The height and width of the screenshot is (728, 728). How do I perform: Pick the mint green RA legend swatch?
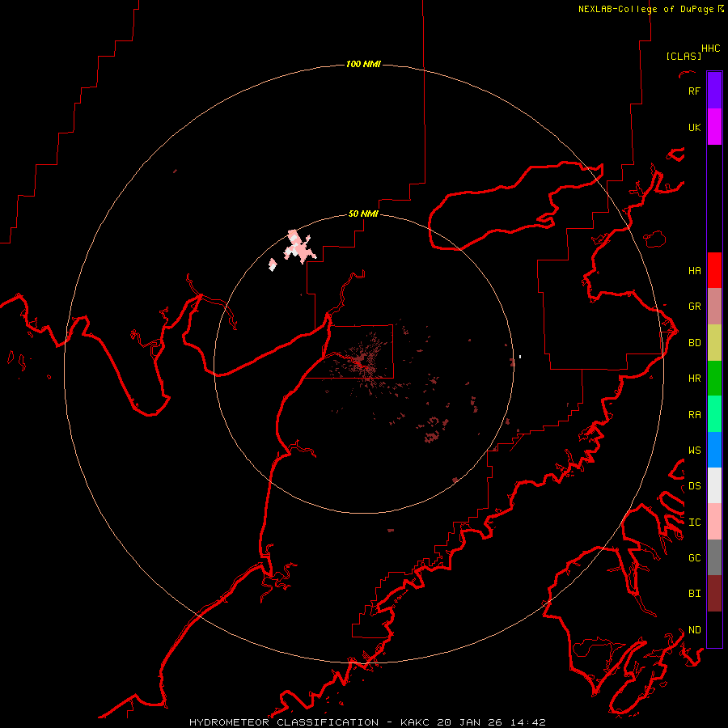pyautogui.click(x=714, y=414)
